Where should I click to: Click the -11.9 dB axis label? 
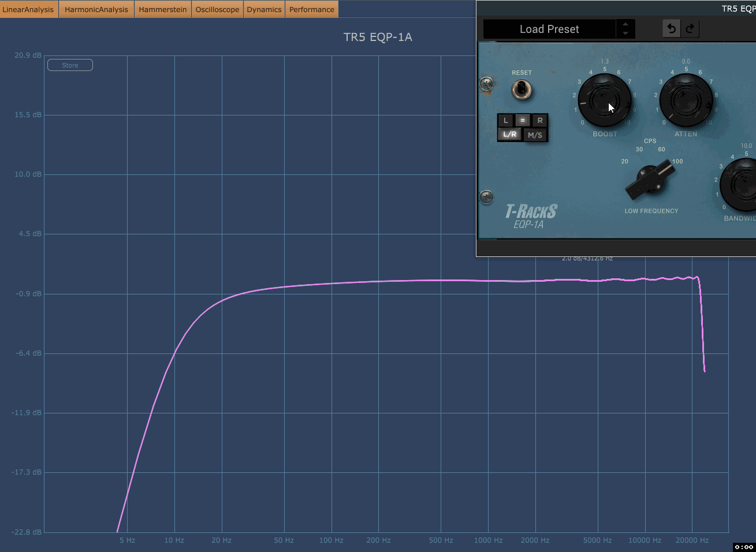click(x=27, y=413)
